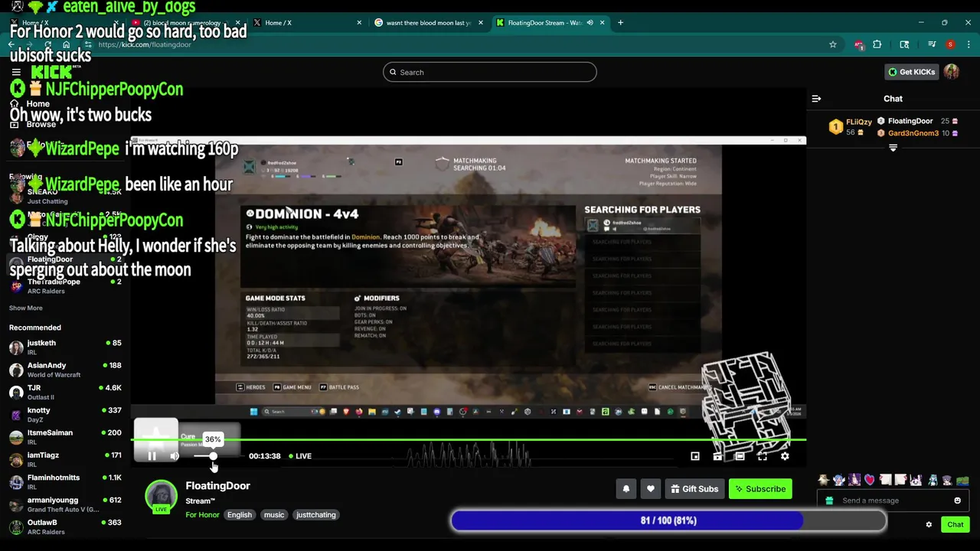Click the 81 / 100 goal progress bar
The width and height of the screenshot is (980, 551).
click(x=668, y=521)
